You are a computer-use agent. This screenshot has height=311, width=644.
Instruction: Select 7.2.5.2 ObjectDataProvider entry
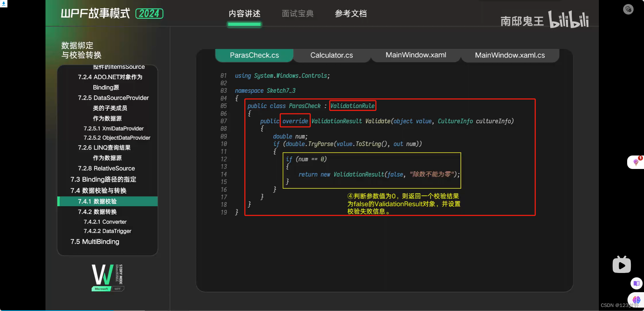[x=117, y=138]
